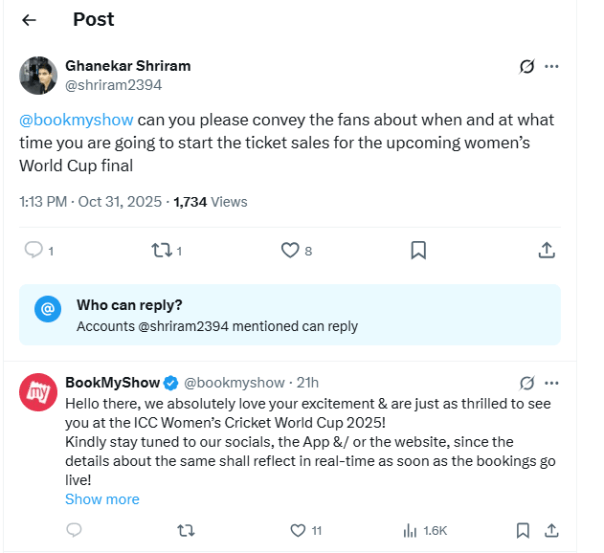
Task: Open the 1:13 PM Oct 31, 2025 timestamp
Action: click(90, 202)
